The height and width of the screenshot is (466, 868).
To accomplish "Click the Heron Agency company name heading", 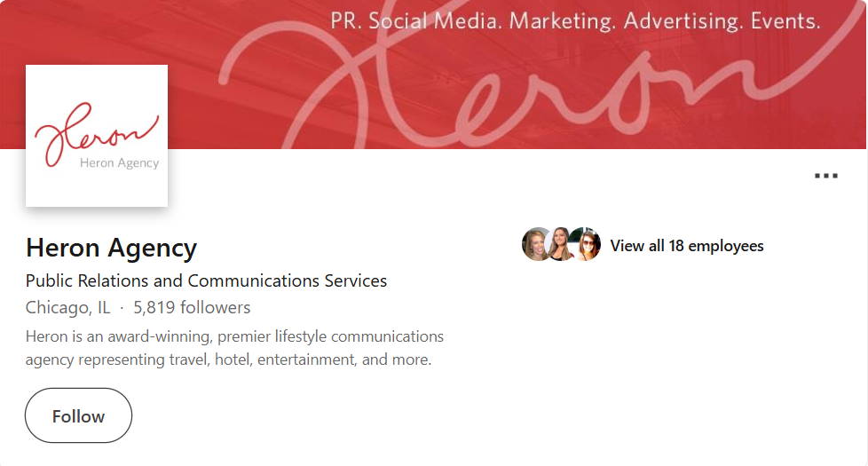I will 111,248.
